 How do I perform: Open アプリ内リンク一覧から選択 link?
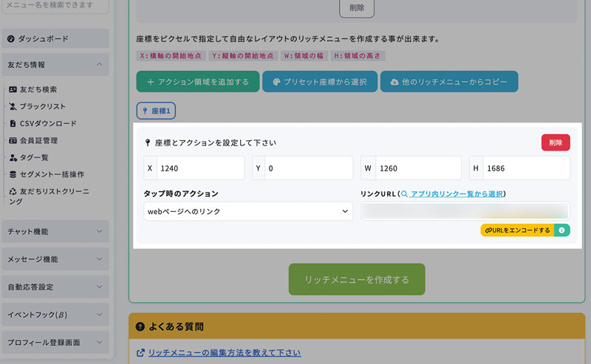(x=457, y=193)
